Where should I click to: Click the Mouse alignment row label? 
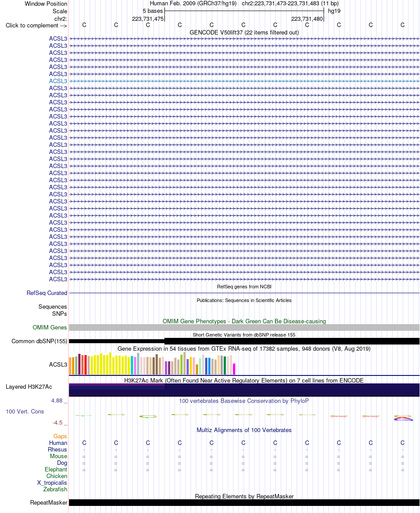click(58, 456)
